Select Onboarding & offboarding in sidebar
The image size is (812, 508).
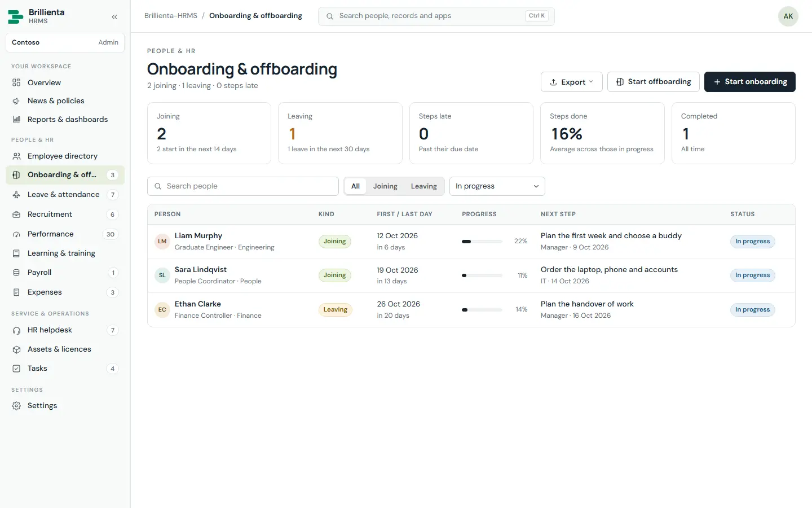65,175
